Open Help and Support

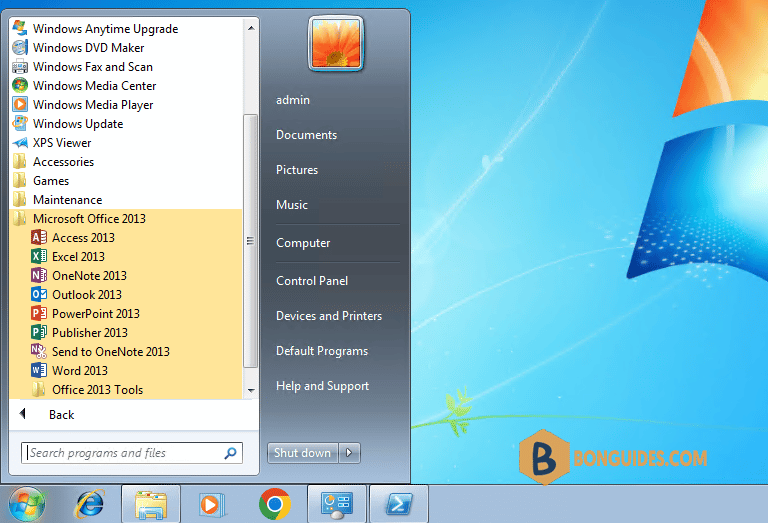tap(322, 386)
